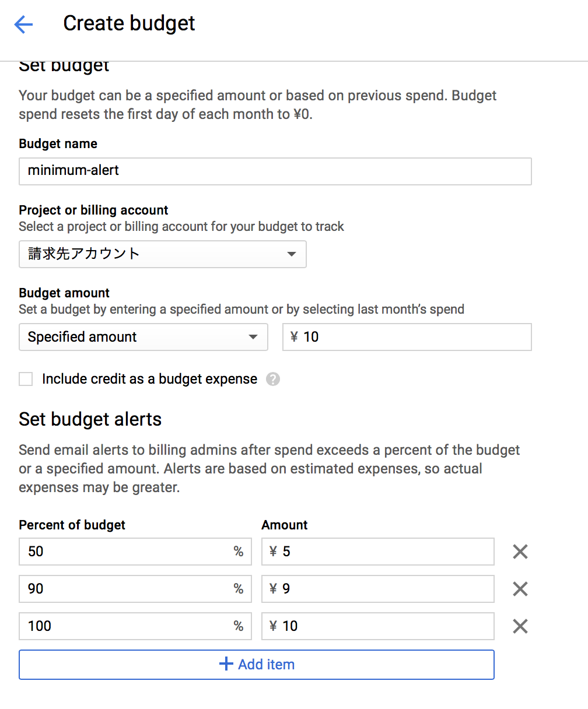Image resolution: width=588 pixels, height=709 pixels.
Task: Click the 50 percent of budget field
Action: 125,552
